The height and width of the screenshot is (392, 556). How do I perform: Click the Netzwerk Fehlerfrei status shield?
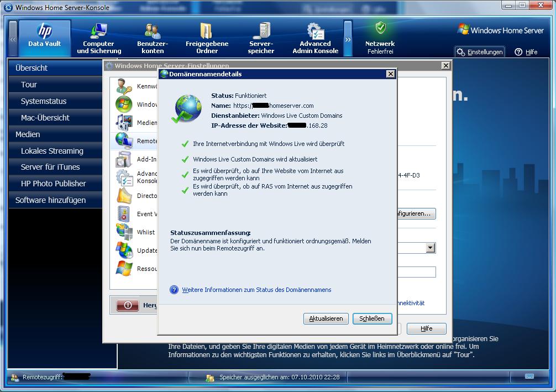[380, 28]
